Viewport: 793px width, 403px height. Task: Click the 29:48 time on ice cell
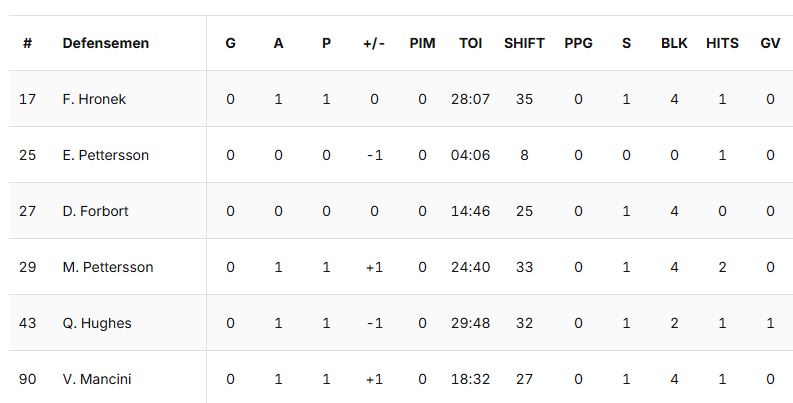click(x=470, y=323)
